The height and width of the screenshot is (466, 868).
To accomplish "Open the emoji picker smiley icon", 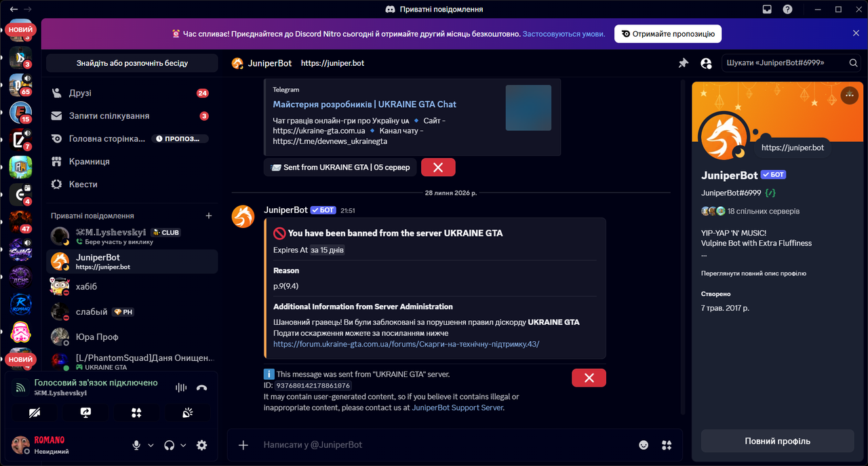I will coord(644,445).
